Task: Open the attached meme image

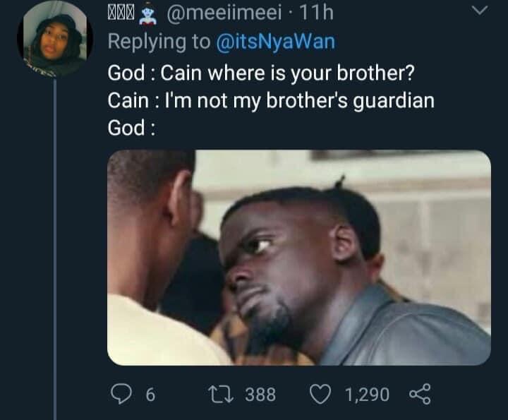Action: pyautogui.click(x=298, y=258)
